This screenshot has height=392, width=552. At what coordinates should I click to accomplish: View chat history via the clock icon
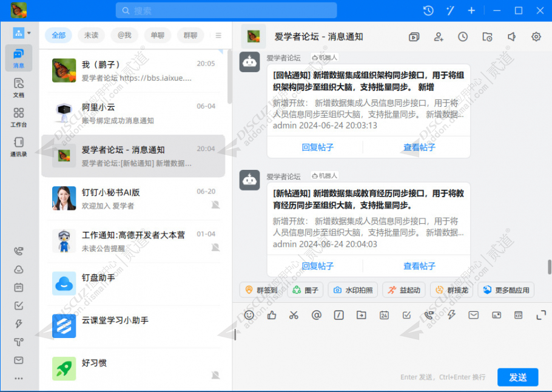[462, 36]
